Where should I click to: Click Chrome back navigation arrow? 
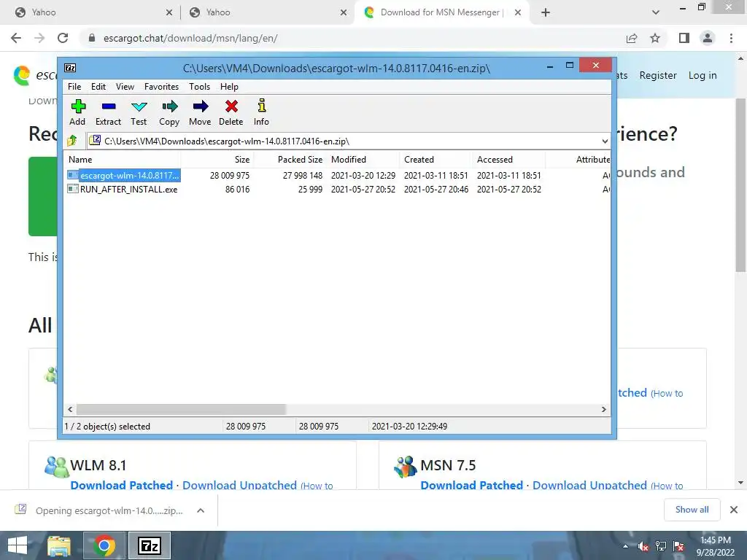pyautogui.click(x=16, y=38)
